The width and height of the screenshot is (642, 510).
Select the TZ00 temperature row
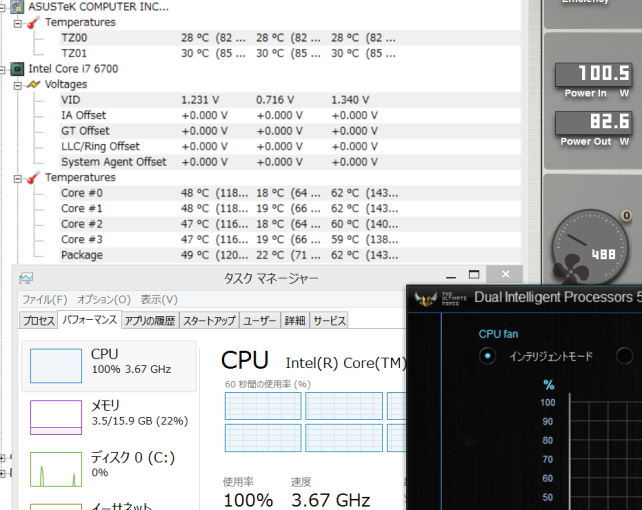[290, 38]
